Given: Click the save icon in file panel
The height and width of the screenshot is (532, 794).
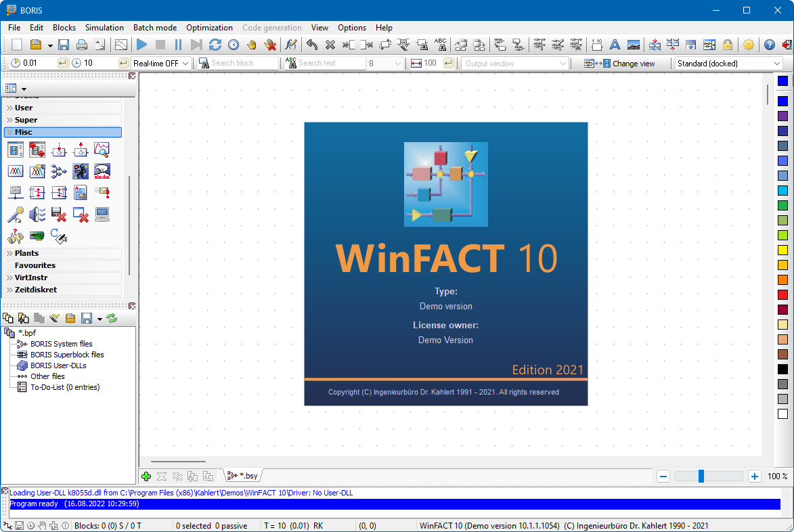Looking at the screenshot, I should [x=87, y=318].
